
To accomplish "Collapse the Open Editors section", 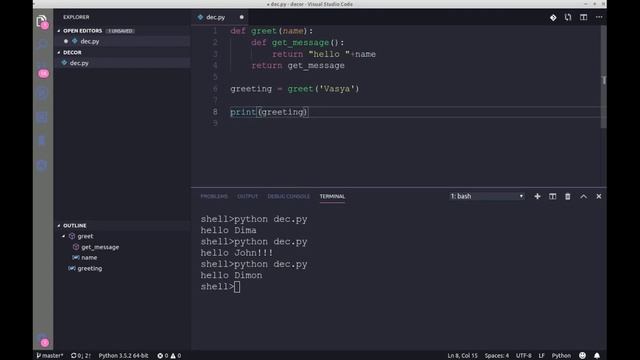I will point(59,31).
